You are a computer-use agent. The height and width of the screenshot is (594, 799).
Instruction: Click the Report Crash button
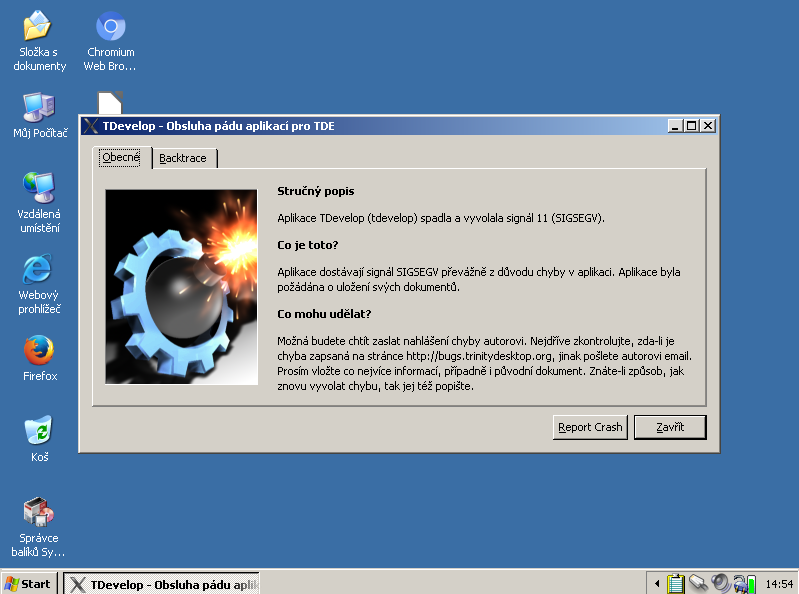[x=590, y=427]
